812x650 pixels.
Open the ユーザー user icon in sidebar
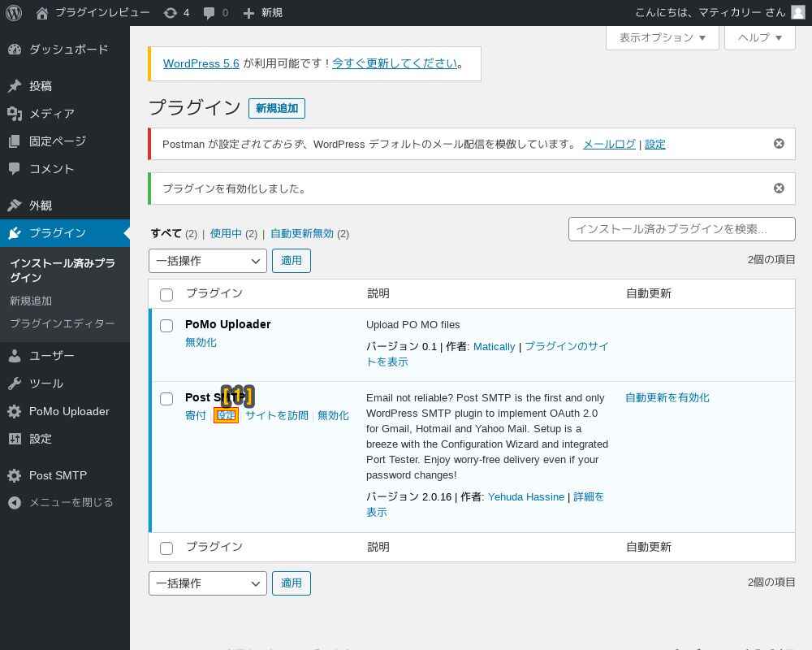coord(15,356)
